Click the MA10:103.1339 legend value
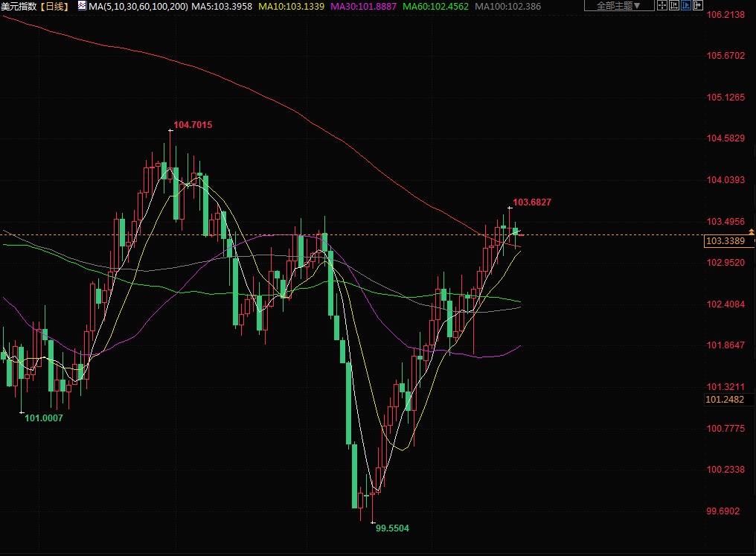Viewport: 756px width, 556px height. [291, 6]
